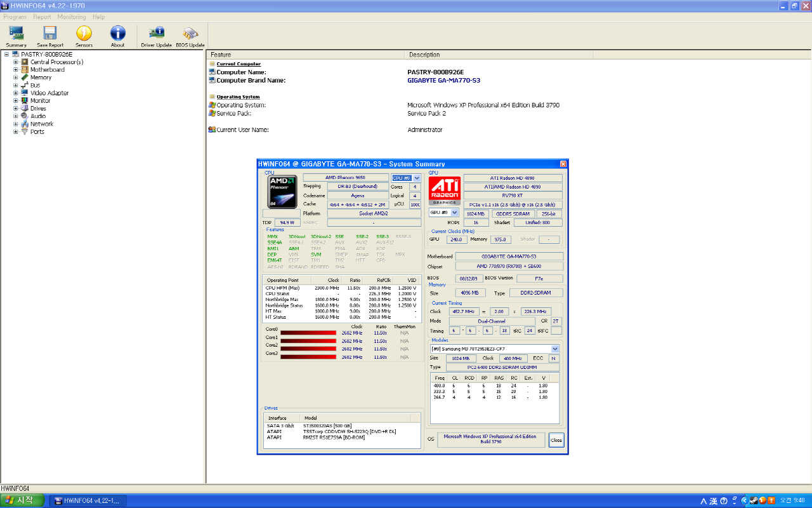
Task: Click the orange round tray icon
Action: [x=763, y=500]
